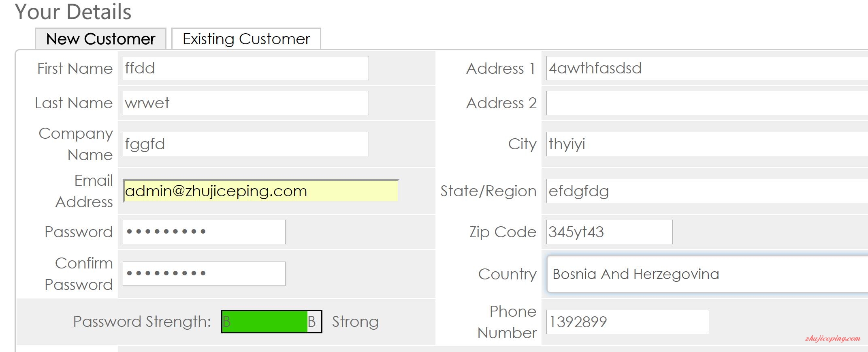Click the First Name input field
868x352 pixels.
click(x=246, y=68)
